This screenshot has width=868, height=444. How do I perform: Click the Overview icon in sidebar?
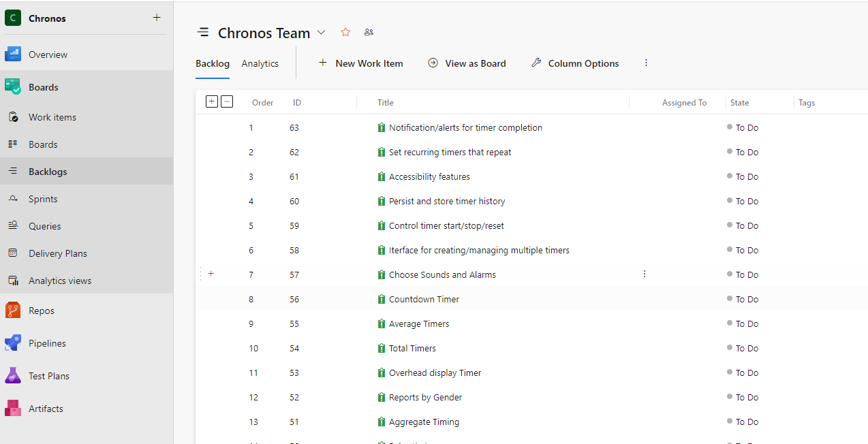[x=13, y=54]
